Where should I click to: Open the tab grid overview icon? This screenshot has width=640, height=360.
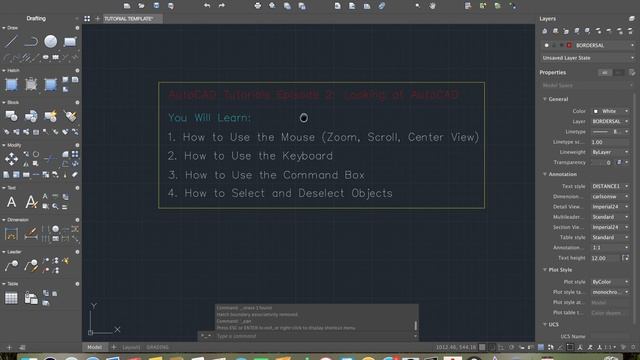click(x=87, y=19)
